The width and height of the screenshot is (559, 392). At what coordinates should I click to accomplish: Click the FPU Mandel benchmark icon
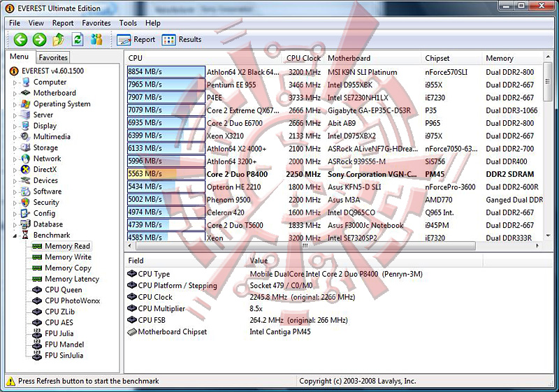click(37, 344)
